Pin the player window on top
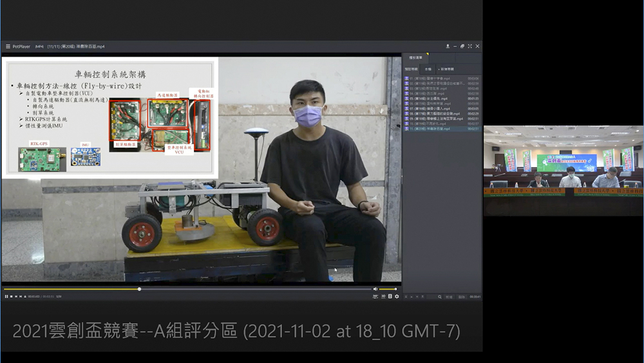Viewport: 644px width, 363px height. (x=448, y=46)
